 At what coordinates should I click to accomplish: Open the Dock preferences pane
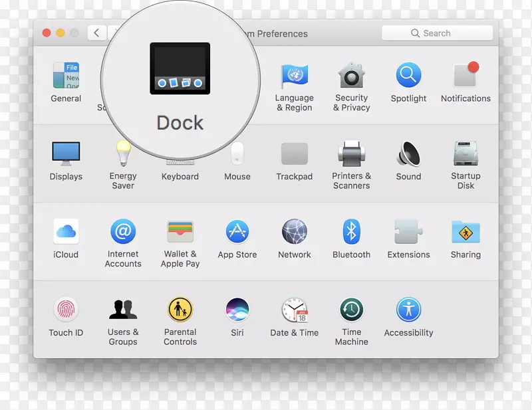coord(180,70)
